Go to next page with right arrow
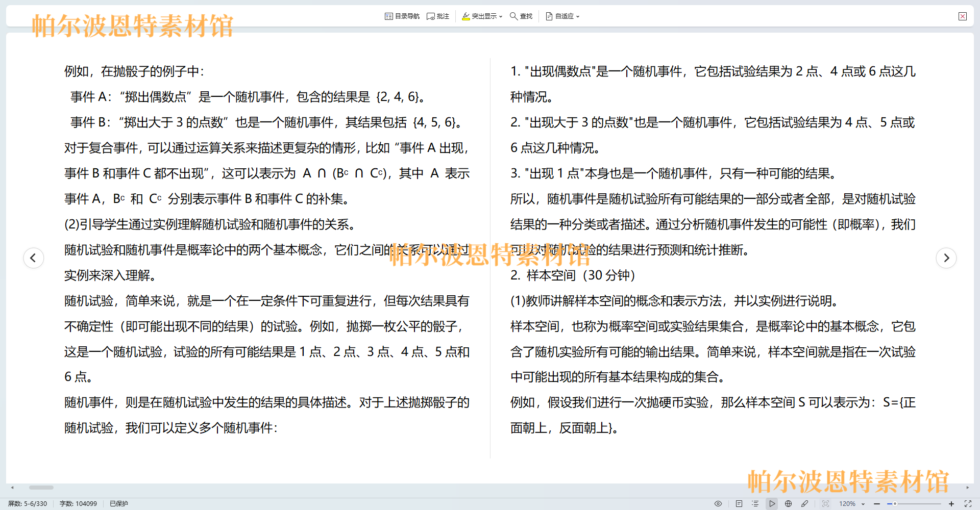Image resolution: width=980 pixels, height=510 pixels. [x=946, y=258]
